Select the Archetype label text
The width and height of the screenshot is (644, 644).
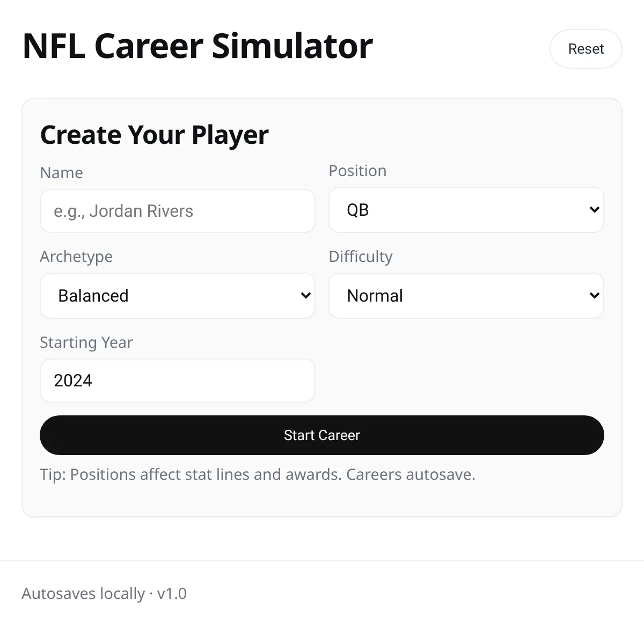click(x=76, y=257)
